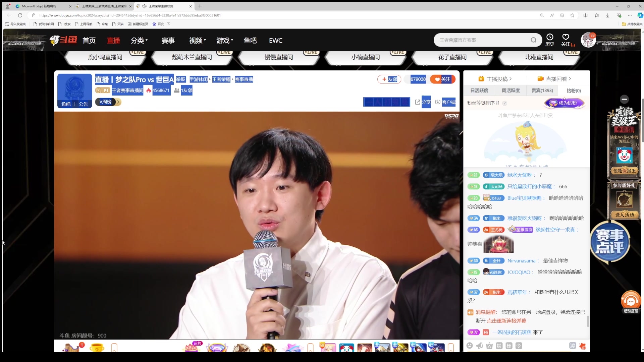Image resolution: width=644 pixels, height=362 pixels.
Task: Click the 分享 share icon
Action: [418, 102]
